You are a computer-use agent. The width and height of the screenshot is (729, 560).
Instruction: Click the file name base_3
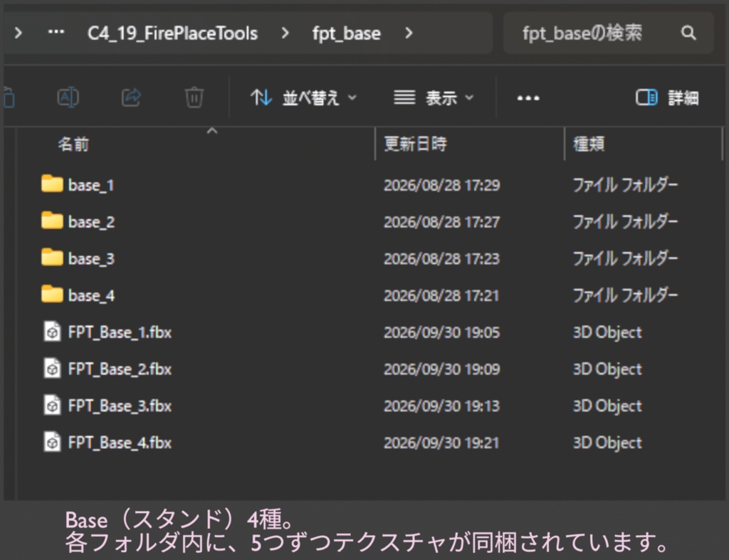(x=91, y=258)
